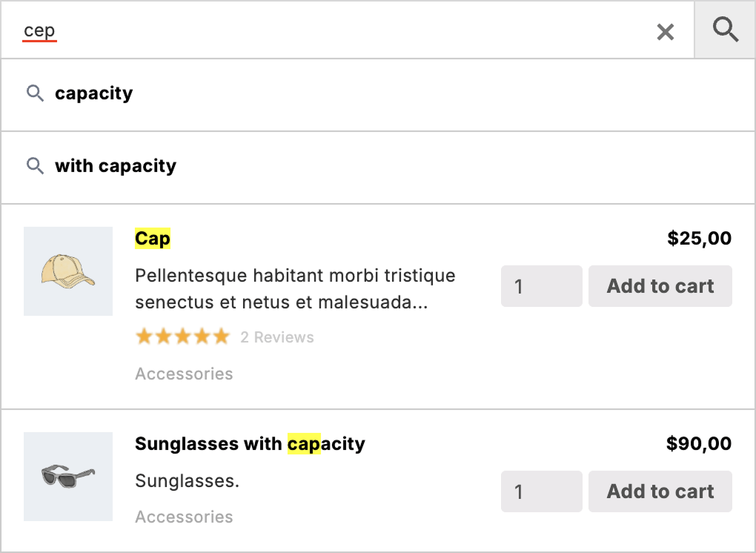The height and width of the screenshot is (553, 756).
Task: Choose the 'with capacity' suggestion
Action: tap(116, 166)
